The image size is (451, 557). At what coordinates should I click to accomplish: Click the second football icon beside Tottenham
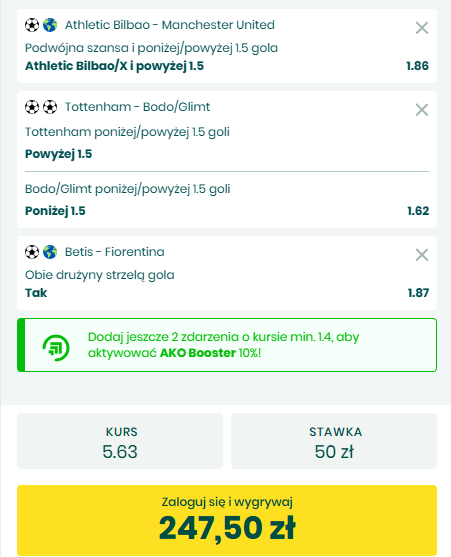pyautogui.click(x=50, y=107)
